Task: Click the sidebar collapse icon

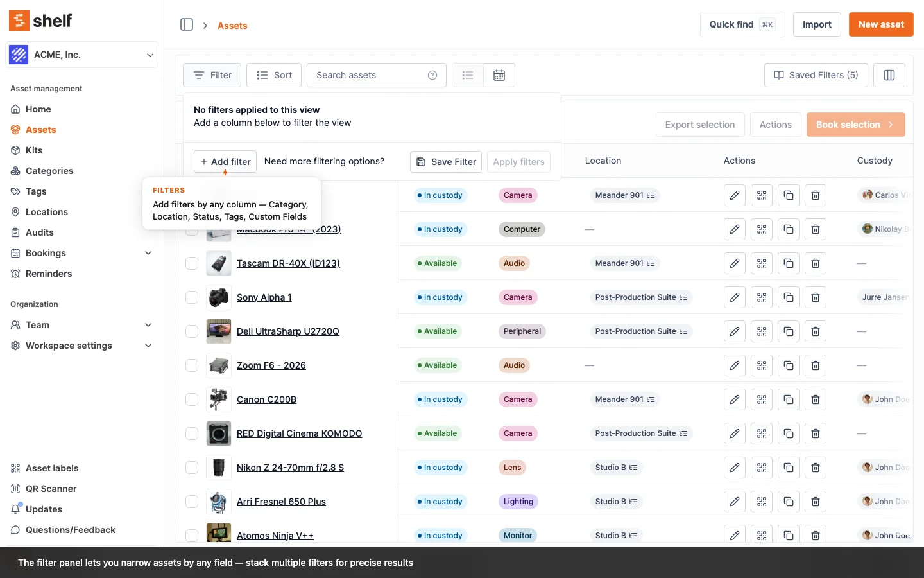Action: click(187, 25)
